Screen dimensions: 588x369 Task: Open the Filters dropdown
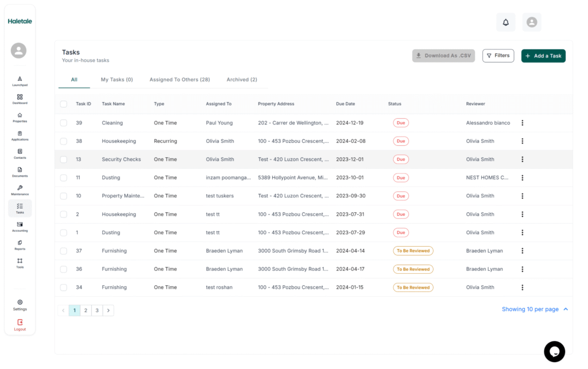tap(498, 55)
